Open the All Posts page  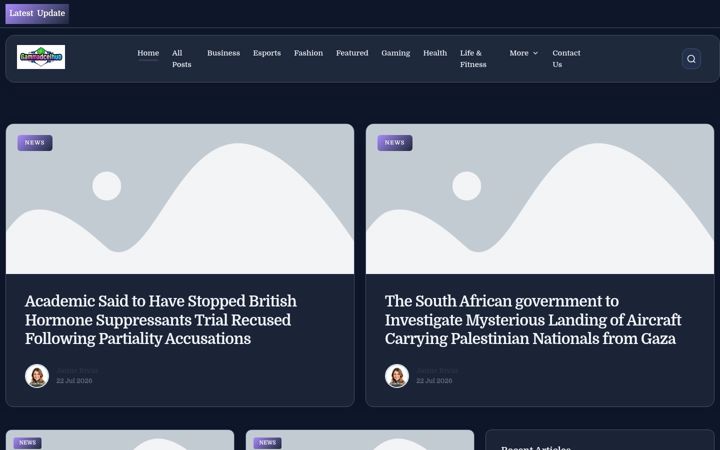click(x=181, y=59)
